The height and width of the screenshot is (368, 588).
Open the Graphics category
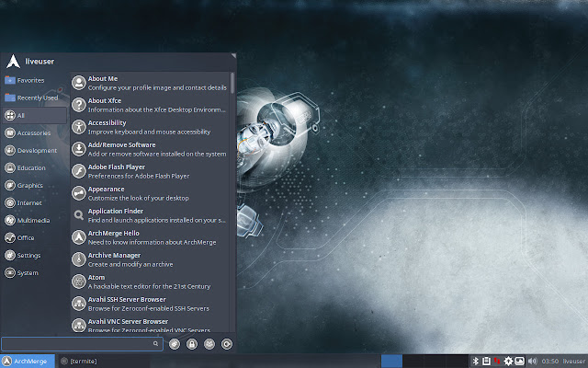35,185
